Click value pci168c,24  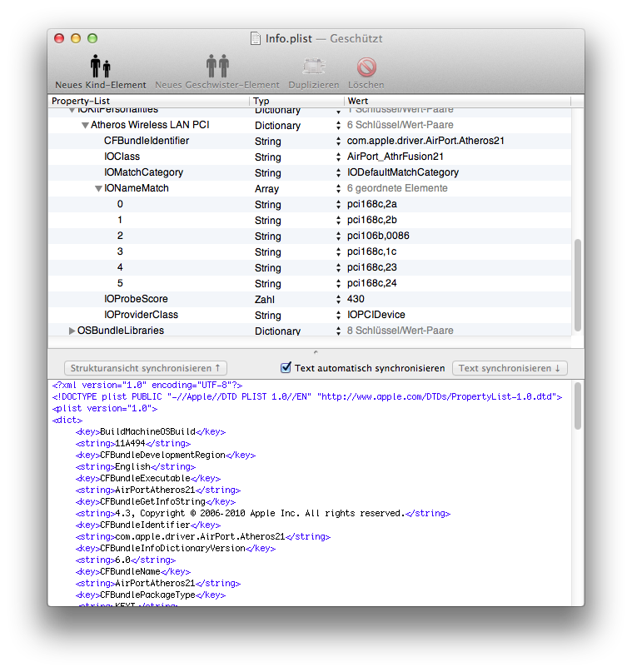372,283
